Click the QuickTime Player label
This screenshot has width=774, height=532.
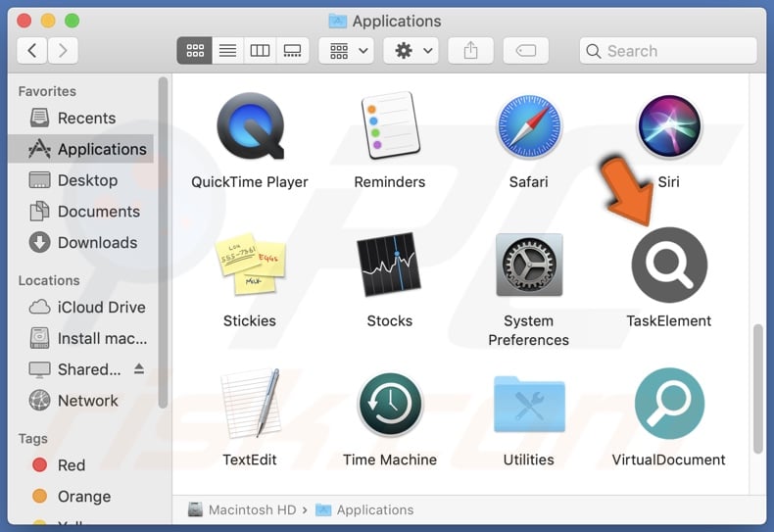(x=250, y=182)
